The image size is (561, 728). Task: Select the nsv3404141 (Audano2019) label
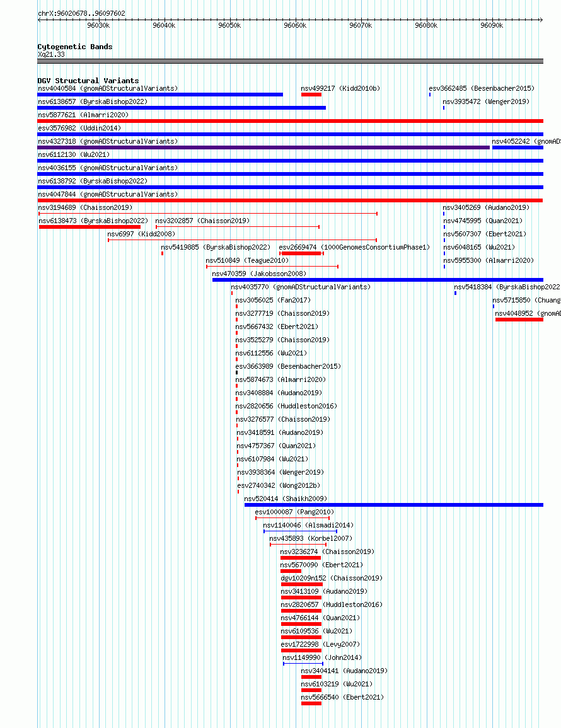[x=344, y=671]
